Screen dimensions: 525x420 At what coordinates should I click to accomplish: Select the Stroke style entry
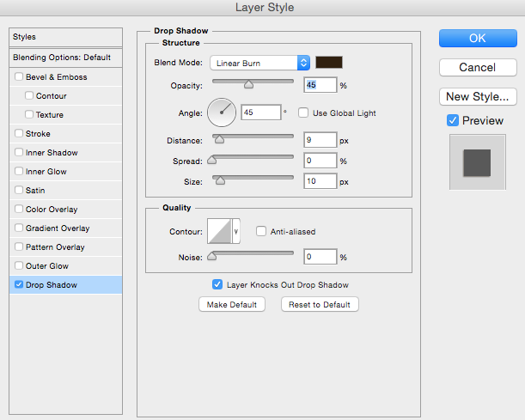[x=39, y=134]
